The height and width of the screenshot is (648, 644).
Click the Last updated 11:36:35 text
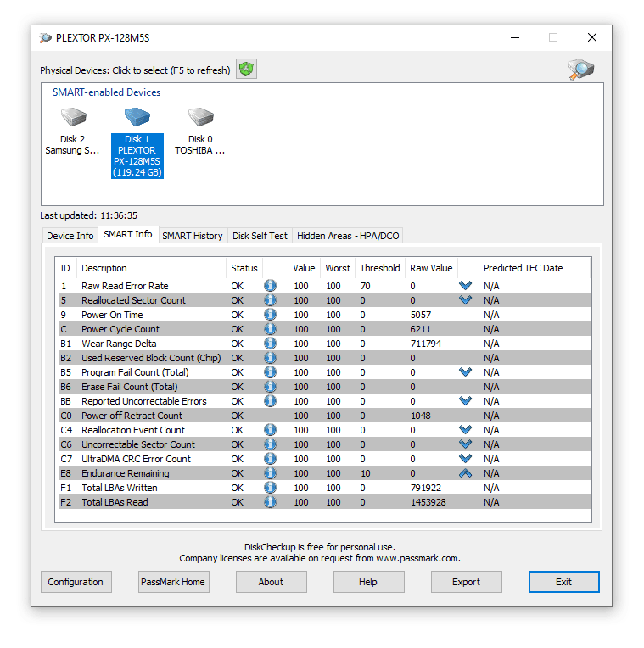[88, 215]
